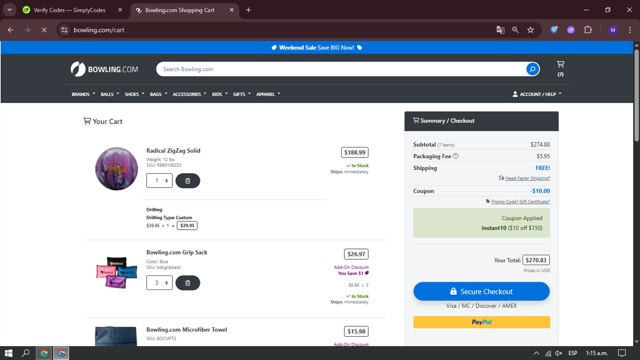Viewport: 640px width, 360px height.
Task: Open a new browser tab
Action: [248, 10]
